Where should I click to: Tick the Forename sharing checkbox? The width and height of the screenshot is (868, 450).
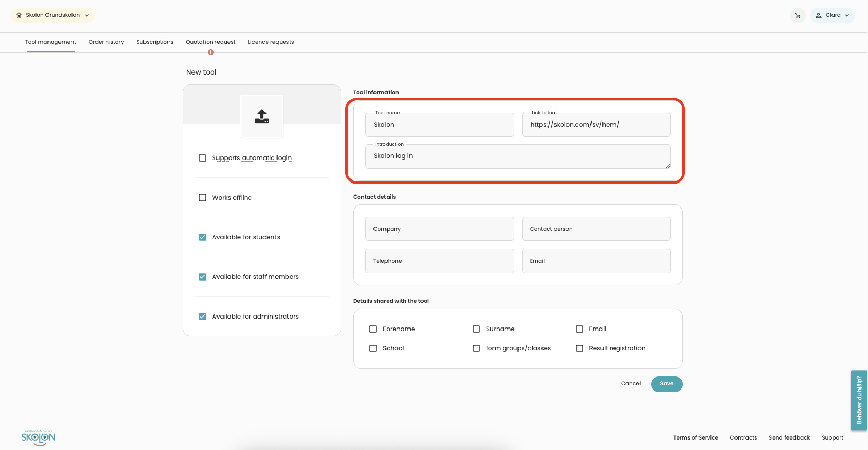point(373,329)
